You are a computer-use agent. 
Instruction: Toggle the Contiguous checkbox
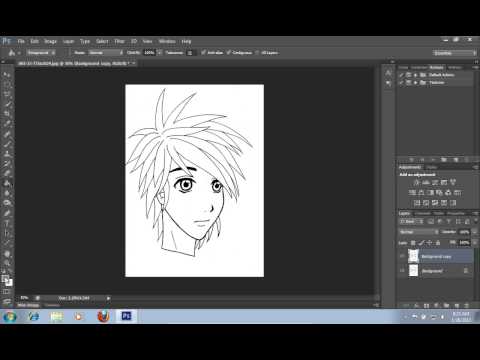(x=229, y=53)
